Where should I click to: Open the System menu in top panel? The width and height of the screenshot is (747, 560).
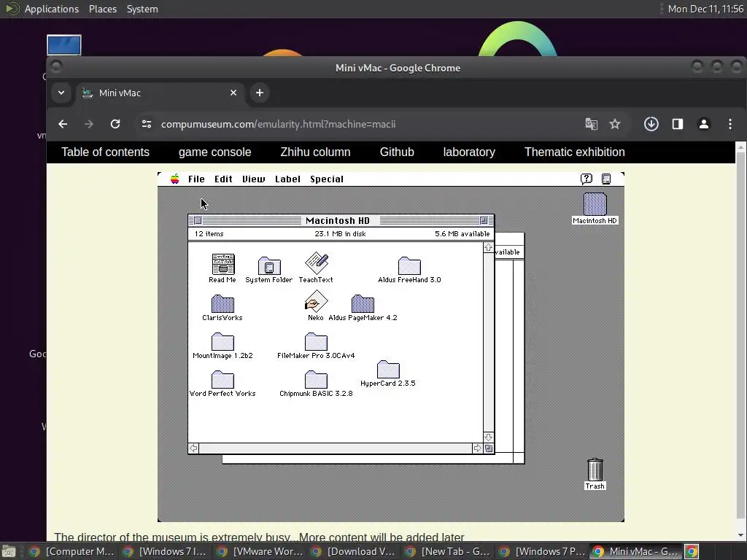click(142, 9)
